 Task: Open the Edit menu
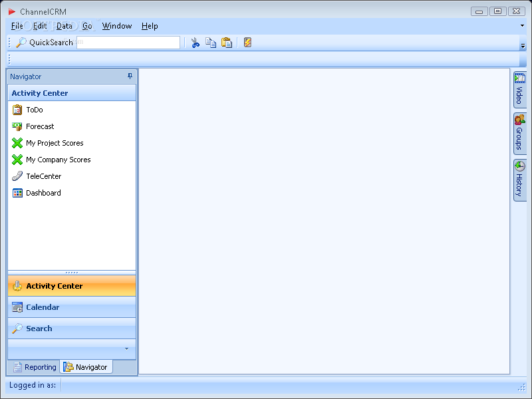coord(40,26)
